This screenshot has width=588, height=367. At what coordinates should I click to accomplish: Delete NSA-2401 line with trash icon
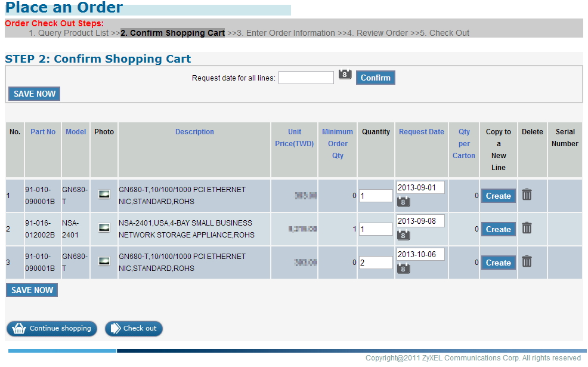click(x=527, y=228)
